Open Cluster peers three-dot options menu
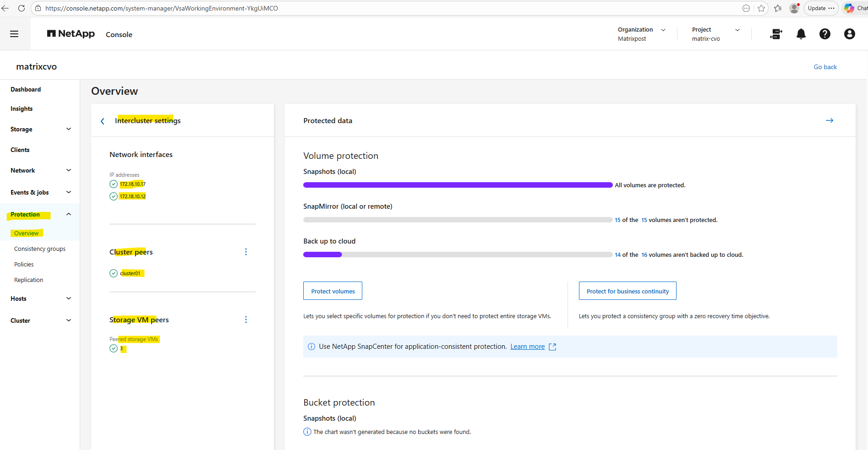The width and height of the screenshot is (868, 450). point(246,252)
